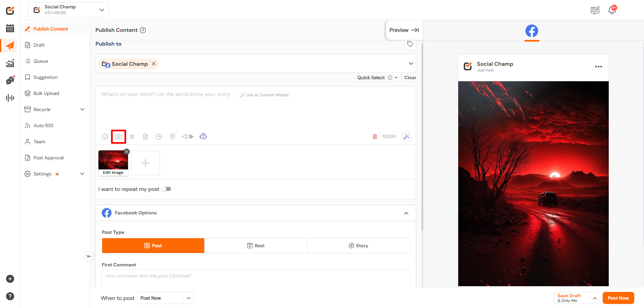This screenshot has width=644, height=308.
Task: Expand the Recycle menu
Action: (x=82, y=109)
